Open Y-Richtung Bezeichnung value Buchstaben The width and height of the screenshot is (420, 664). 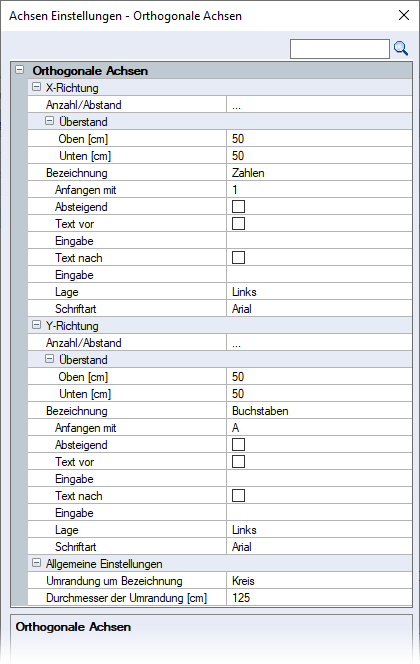(x=319, y=411)
